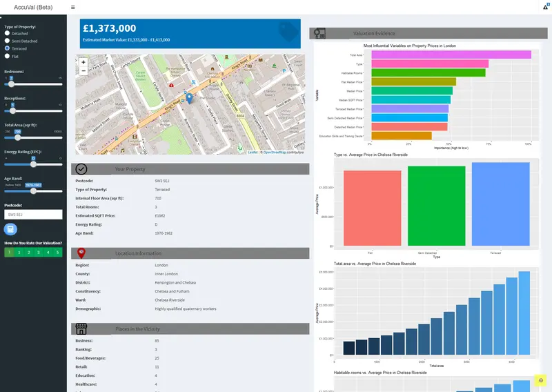Open the OpenStreetMap attribution link
Viewport: 552px width, 392px height.
(275, 152)
